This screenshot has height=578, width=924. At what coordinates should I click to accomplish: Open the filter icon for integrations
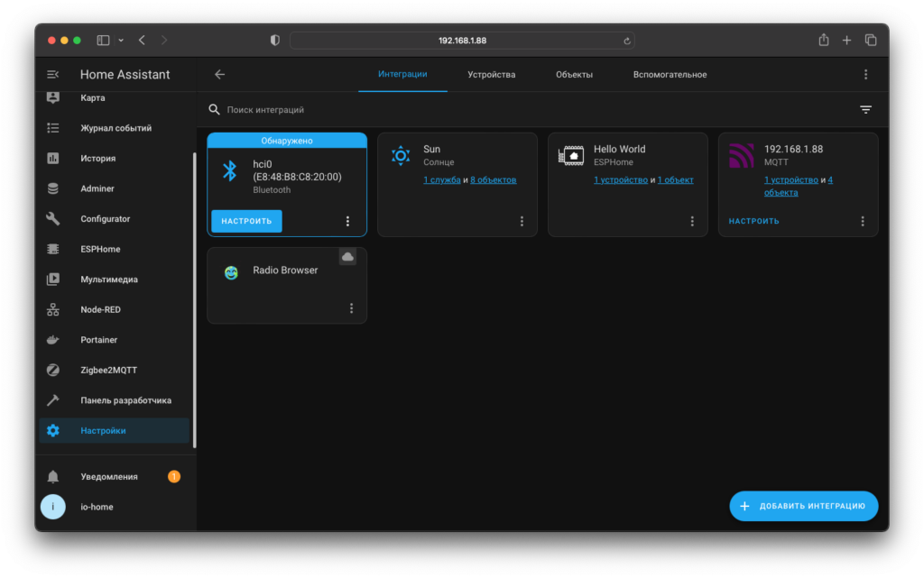pyautogui.click(x=865, y=109)
